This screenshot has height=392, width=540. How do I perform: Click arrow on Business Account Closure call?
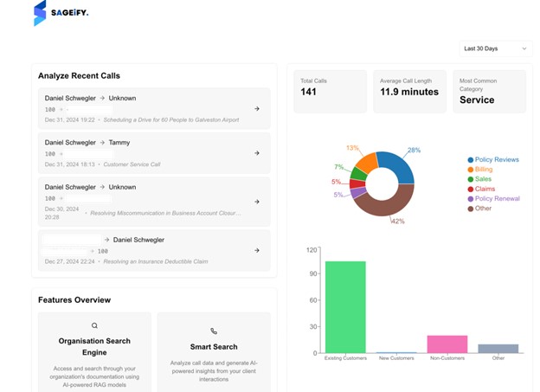tap(257, 202)
